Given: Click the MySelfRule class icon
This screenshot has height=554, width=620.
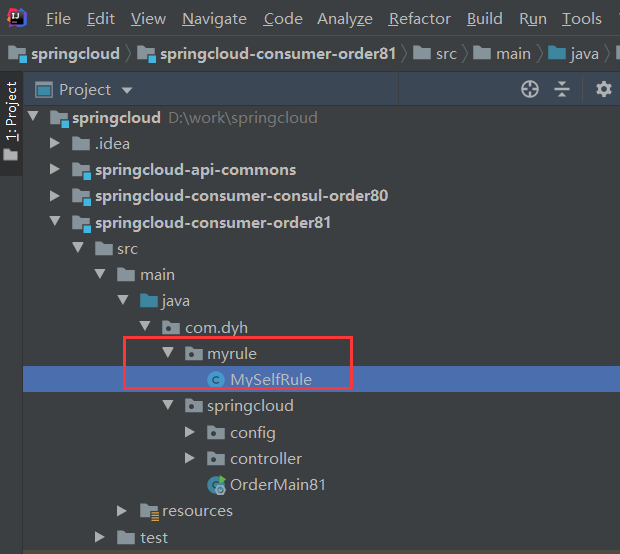Looking at the screenshot, I should click(216, 380).
